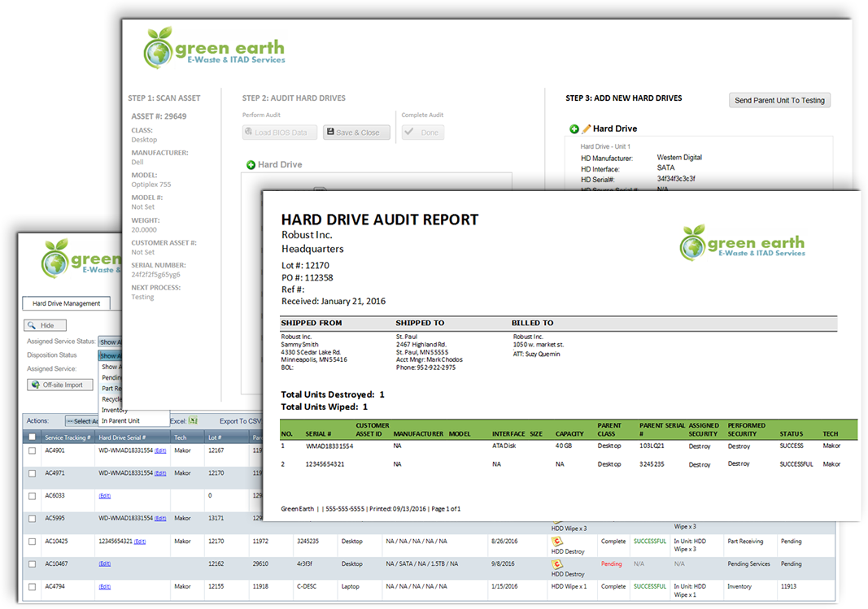Click pencil edit icon beside Step 3 Hard Drive
This screenshot has width=868, height=609.
click(x=586, y=129)
